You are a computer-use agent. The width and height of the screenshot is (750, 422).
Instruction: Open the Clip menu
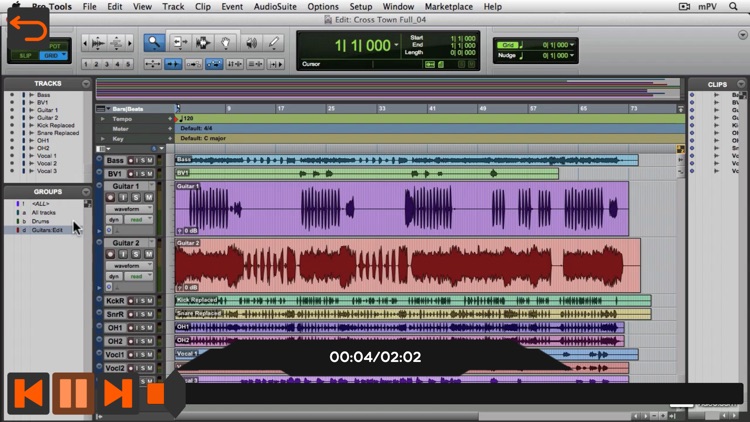click(x=203, y=7)
